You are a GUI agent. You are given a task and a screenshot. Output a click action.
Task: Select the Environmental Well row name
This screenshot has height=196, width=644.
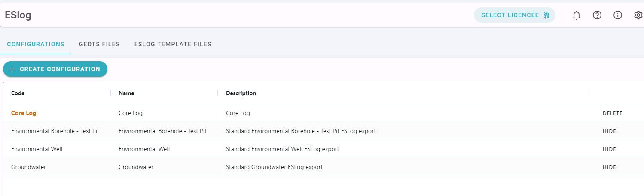click(144, 149)
